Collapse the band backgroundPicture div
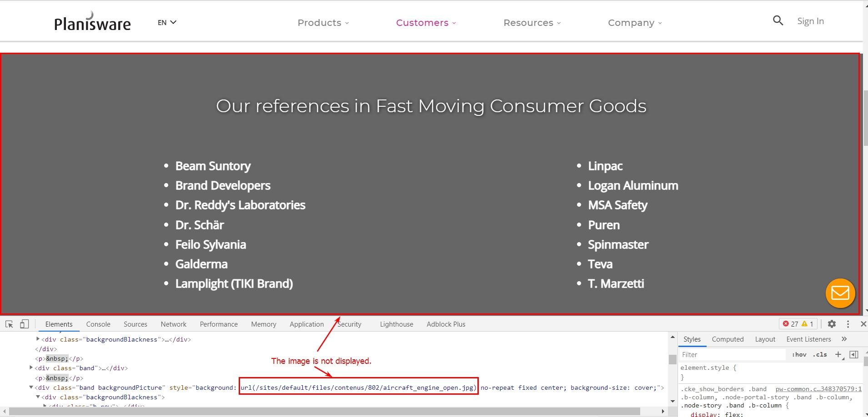Viewport: 868px width, 417px height. point(31,387)
